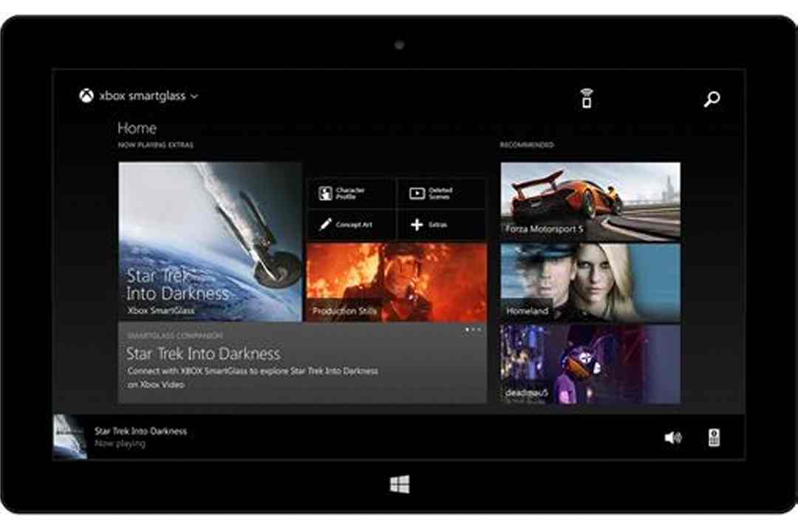Open the Concept Art extra

(351, 225)
